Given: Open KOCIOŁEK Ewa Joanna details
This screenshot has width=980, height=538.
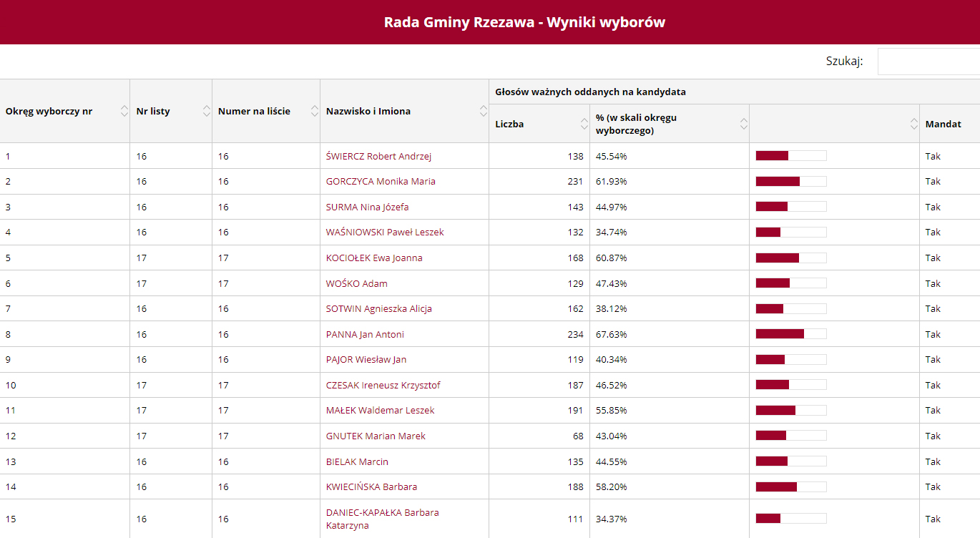Looking at the screenshot, I should [374, 258].
